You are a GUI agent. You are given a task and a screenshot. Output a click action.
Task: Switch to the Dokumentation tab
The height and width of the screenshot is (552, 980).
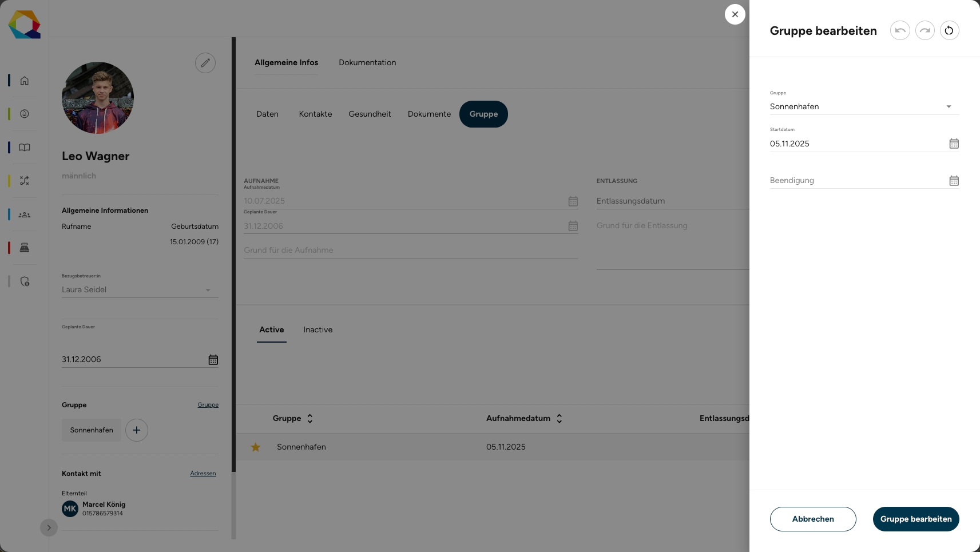point(367,62)
